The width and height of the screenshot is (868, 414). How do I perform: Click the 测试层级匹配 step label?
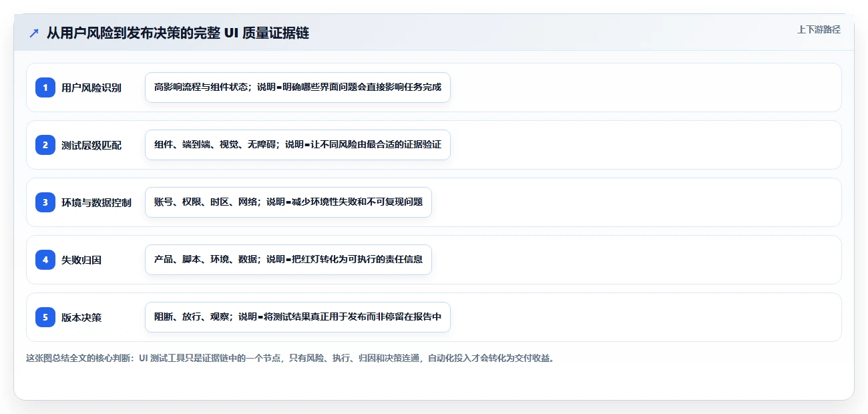click(91, 145)
